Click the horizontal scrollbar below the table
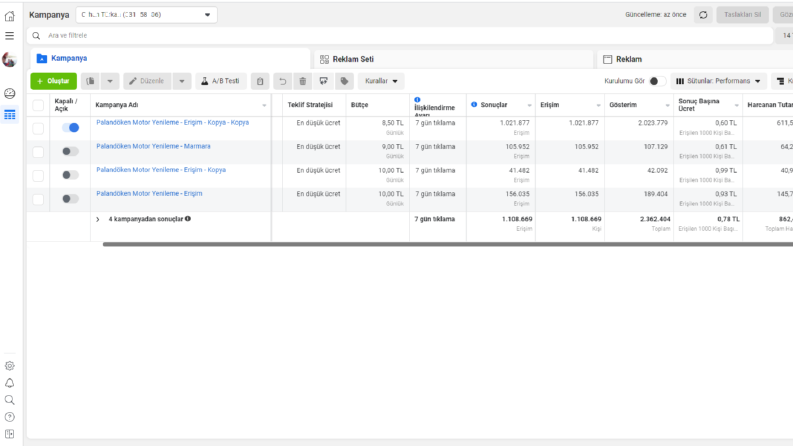 pyautogui.click(x=448, y=244)
